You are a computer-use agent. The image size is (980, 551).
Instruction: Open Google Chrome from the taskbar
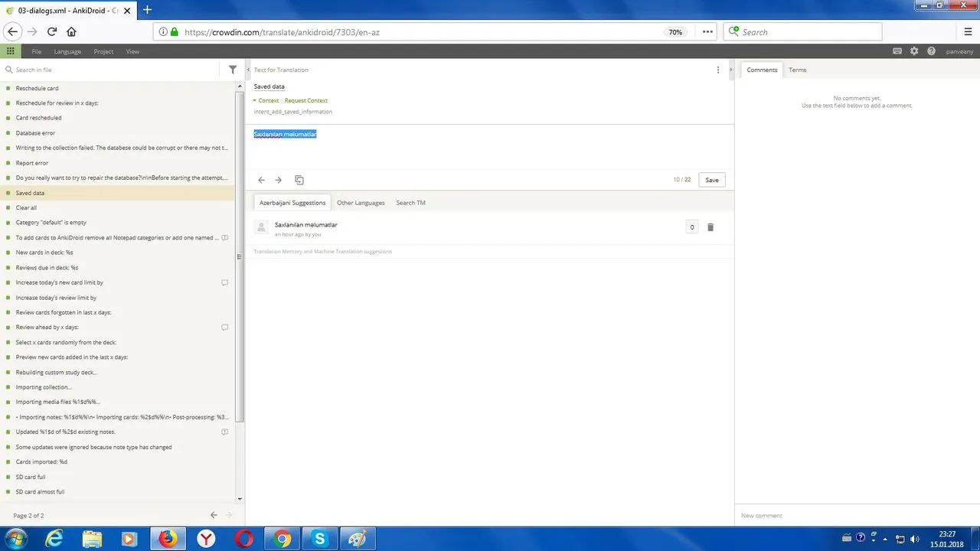pos(283,539)
